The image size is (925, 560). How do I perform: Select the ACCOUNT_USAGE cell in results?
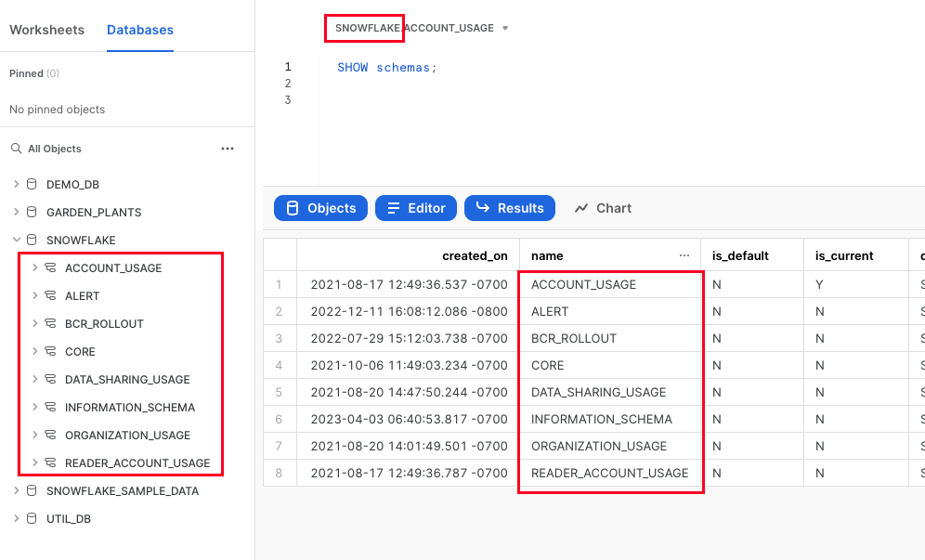coord(610,284)
